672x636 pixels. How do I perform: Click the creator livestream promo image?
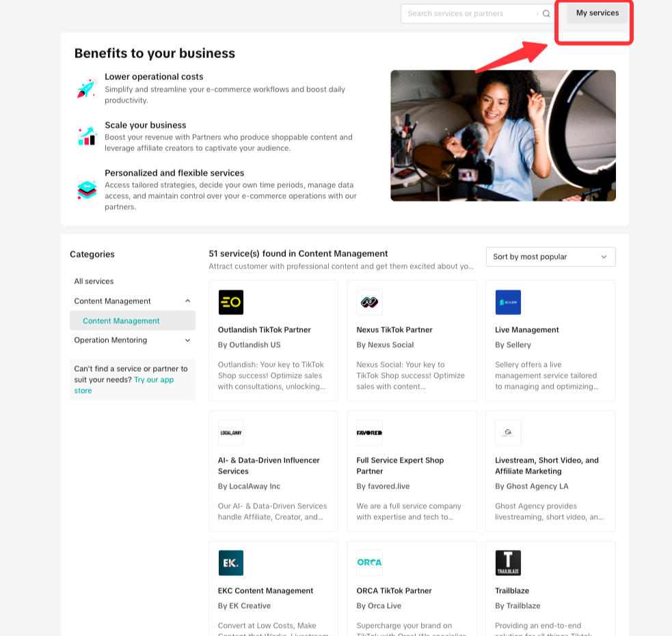coord(503,135)
